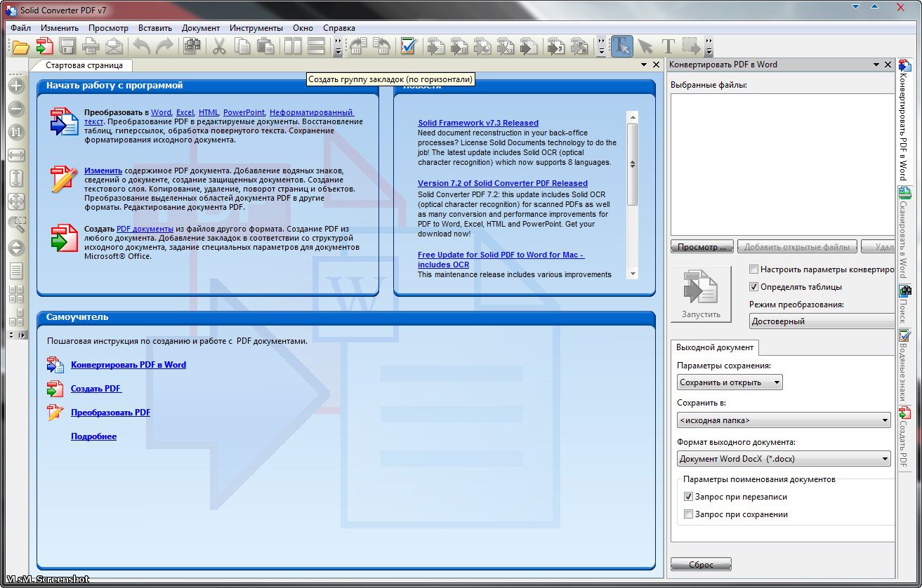
Task: Open the Конвертировать PDF в Word tutorial link
Action: tap(128, 365)
